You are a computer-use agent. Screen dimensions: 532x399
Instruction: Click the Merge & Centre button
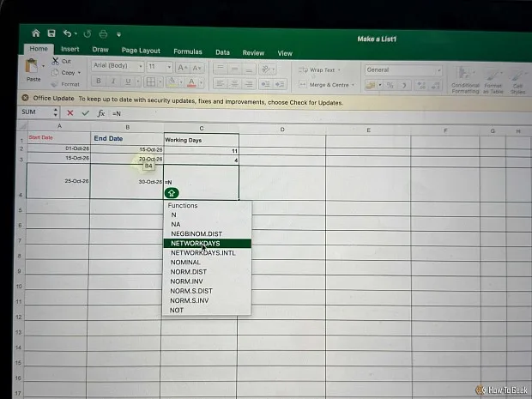(x=326, y=85)
